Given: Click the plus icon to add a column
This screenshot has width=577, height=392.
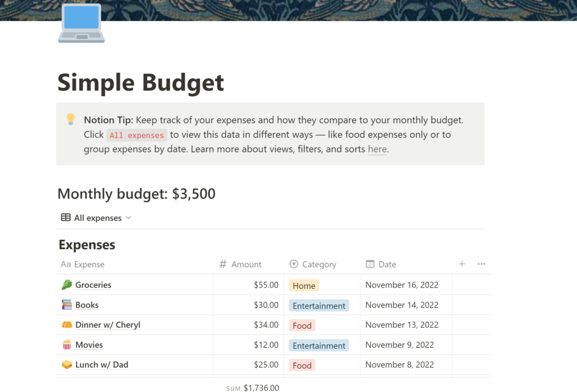Looking at the screenshot, I should [x=462, y=264].
